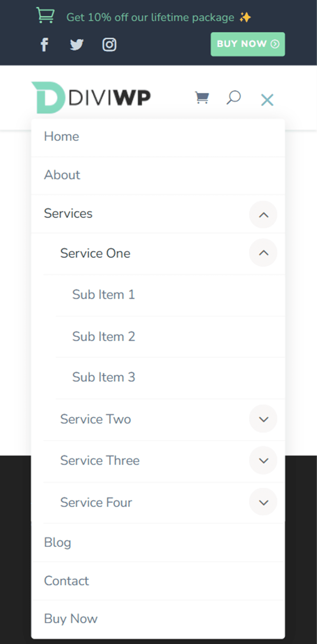Expand the Service Two submenu

click(263, 419)
